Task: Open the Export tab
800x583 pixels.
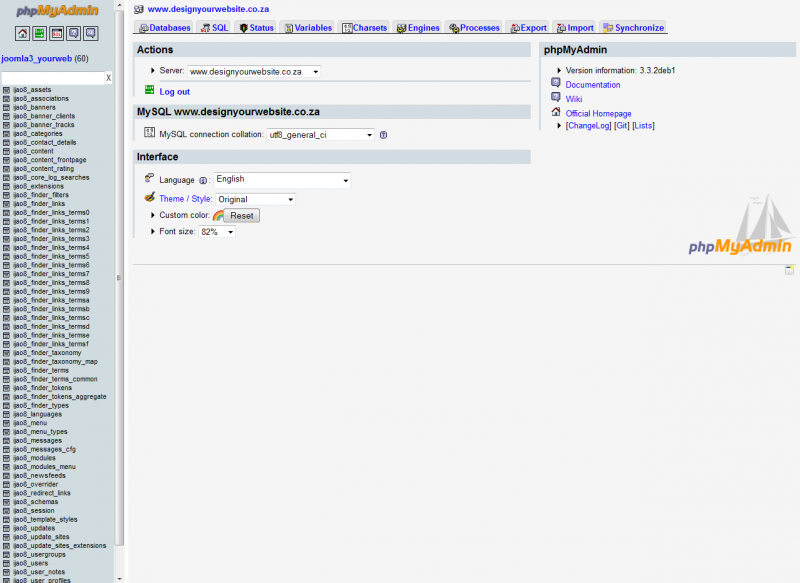Action: point(528,28)
